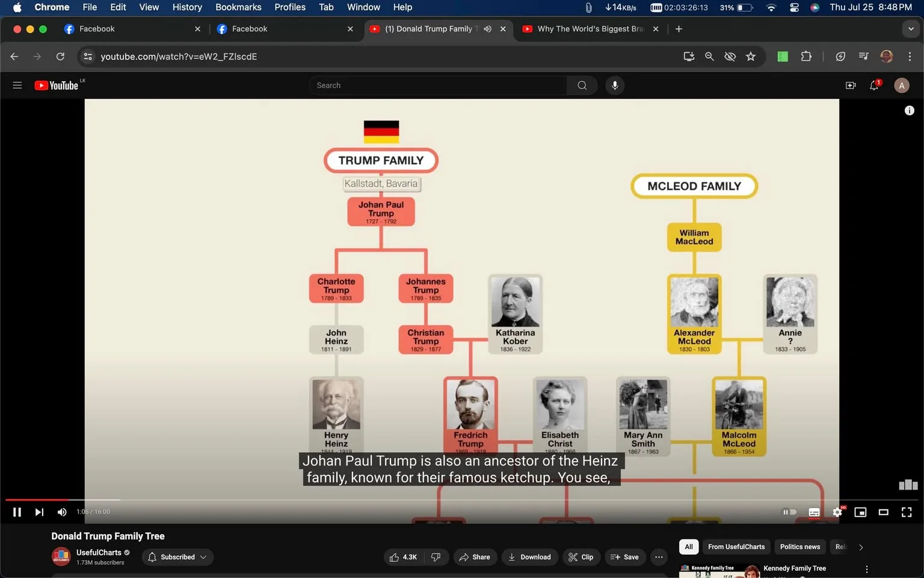Click the more actions ellipsis below the video
This screenshot has height=578, width=924.
(x=658, y=557)
